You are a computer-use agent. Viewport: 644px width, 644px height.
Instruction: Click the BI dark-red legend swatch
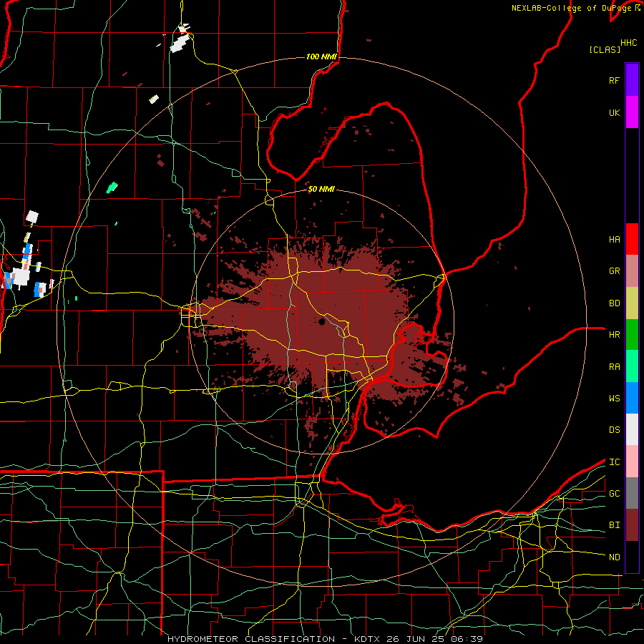click(x=632, y=525)
